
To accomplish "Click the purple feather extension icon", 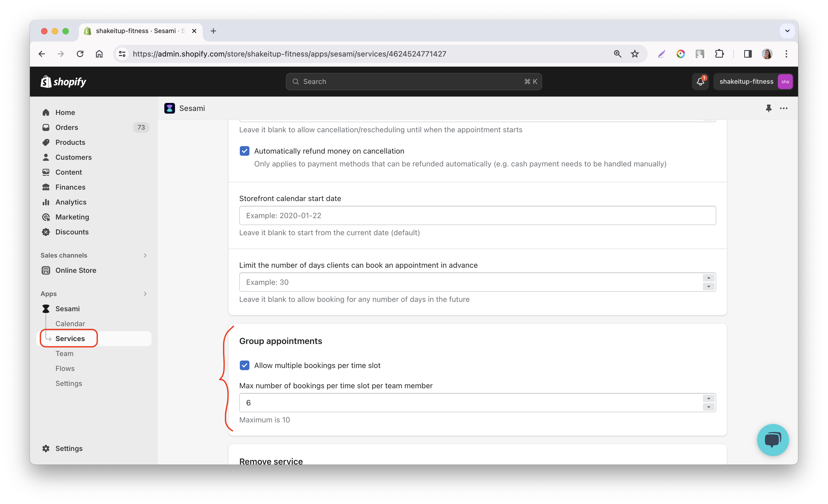I will coord(661,54).
